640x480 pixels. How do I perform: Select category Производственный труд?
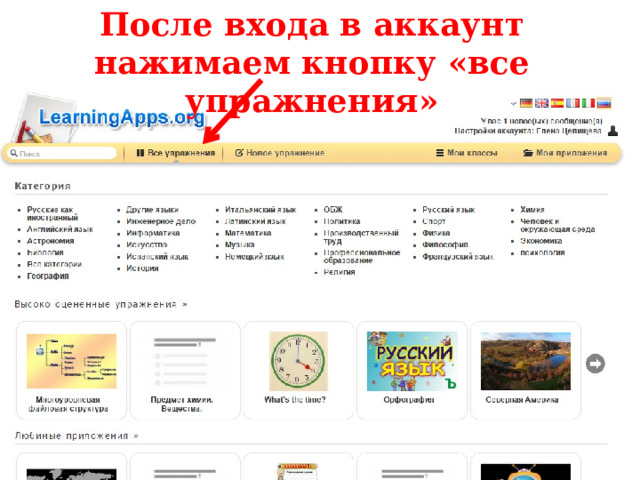click(361, 237)
